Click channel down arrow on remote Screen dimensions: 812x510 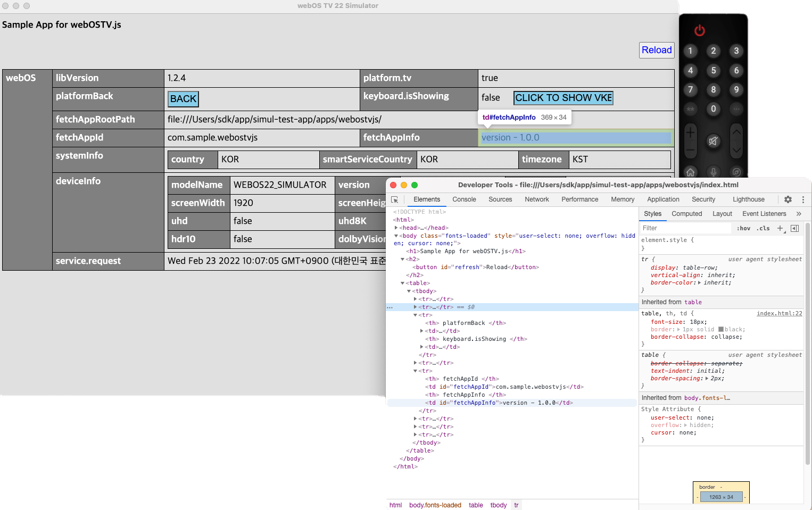click(x=736, y=151)
